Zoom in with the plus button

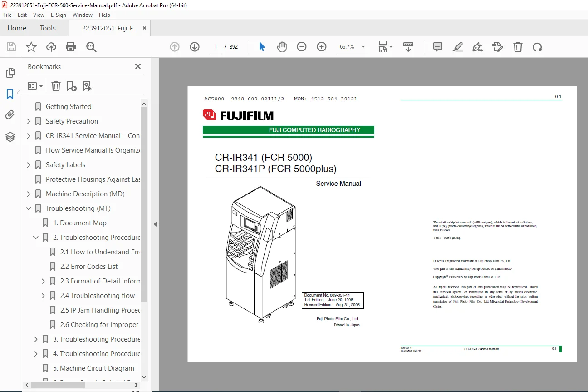coord(322,47)
